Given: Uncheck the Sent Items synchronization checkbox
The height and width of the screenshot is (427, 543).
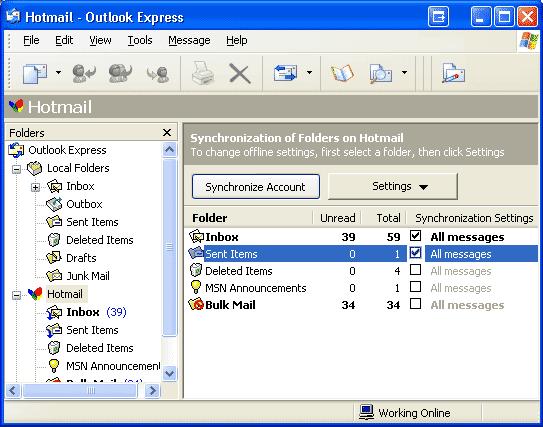Looking at the screenshot, I should coord(415,253).
